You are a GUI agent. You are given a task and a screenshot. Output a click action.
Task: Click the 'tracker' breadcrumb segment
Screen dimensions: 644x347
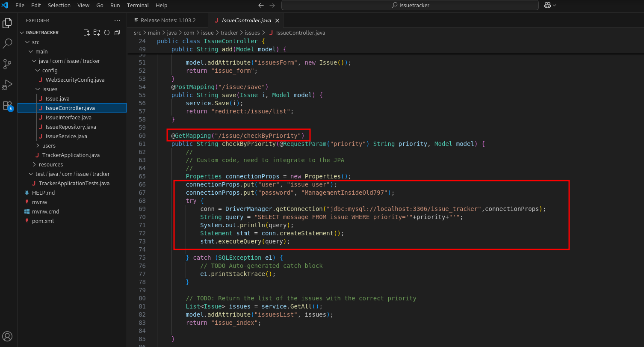click(229, 33)
